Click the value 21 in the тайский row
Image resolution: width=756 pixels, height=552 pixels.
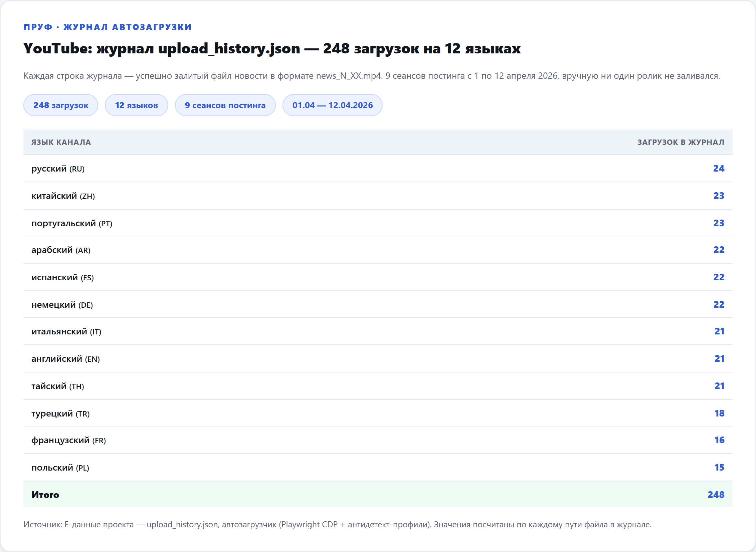(x=720, y=386)
